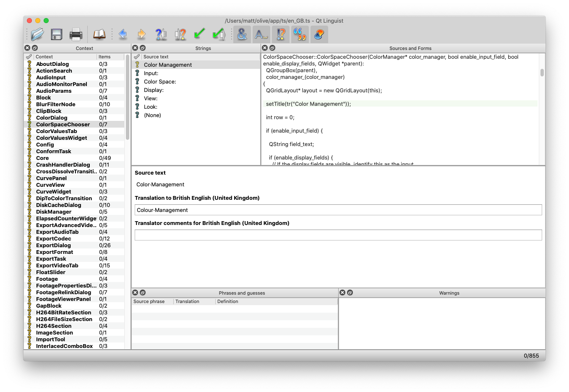Sort by the Context column header

pyautogui.click(x=65, y=57)
